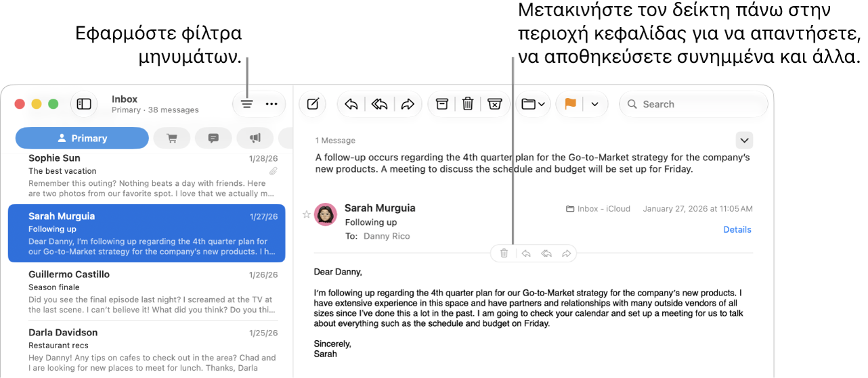Viewport: 868px width, 378px height.
Task: Switch to the Promotions megaphone tab
Action: click(255, 138)
